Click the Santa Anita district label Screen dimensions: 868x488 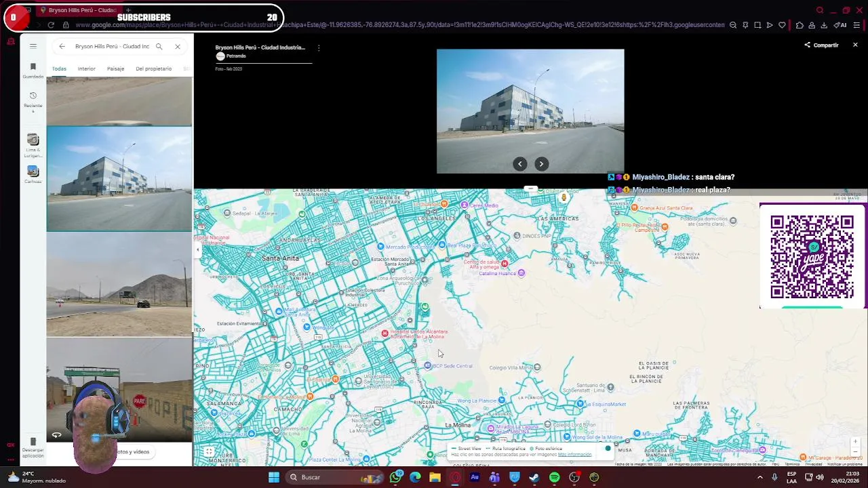click(280, 258)
